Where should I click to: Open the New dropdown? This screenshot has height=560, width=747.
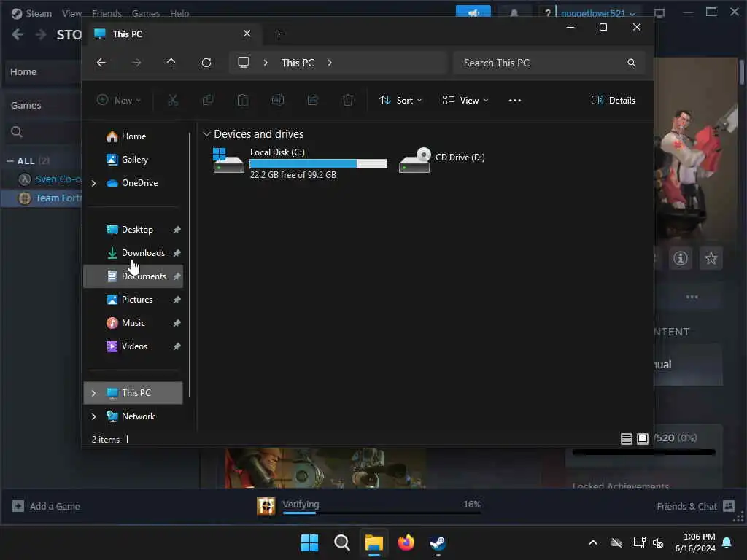point(119,100)
